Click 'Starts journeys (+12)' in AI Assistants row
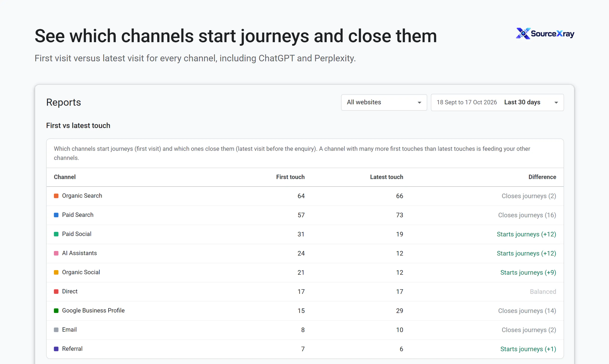 [x=526, y=253]
